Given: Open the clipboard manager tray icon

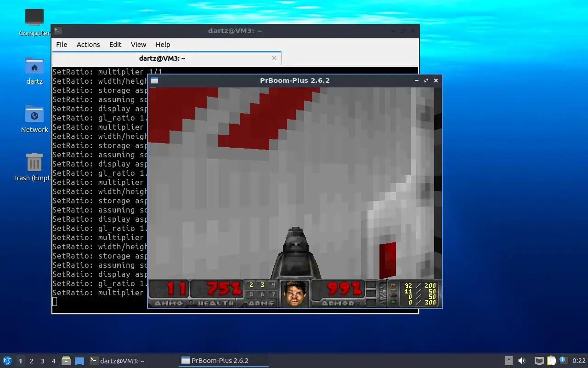Looking at the screenshot, I should point(551,361).
